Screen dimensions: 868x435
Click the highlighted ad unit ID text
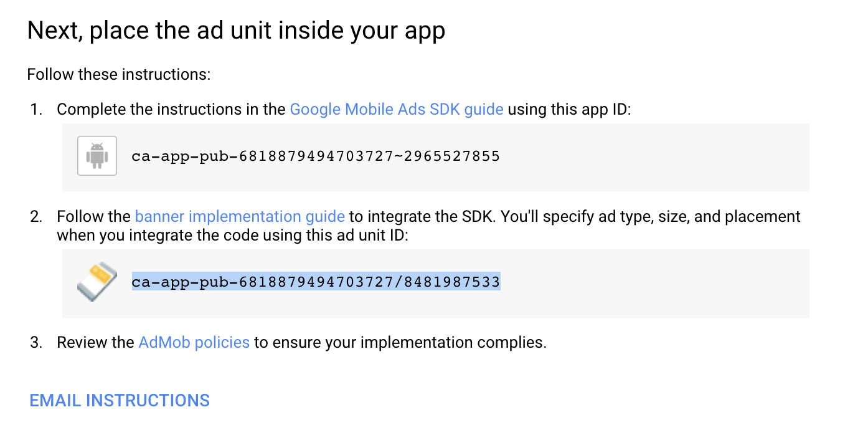[316, 282]
